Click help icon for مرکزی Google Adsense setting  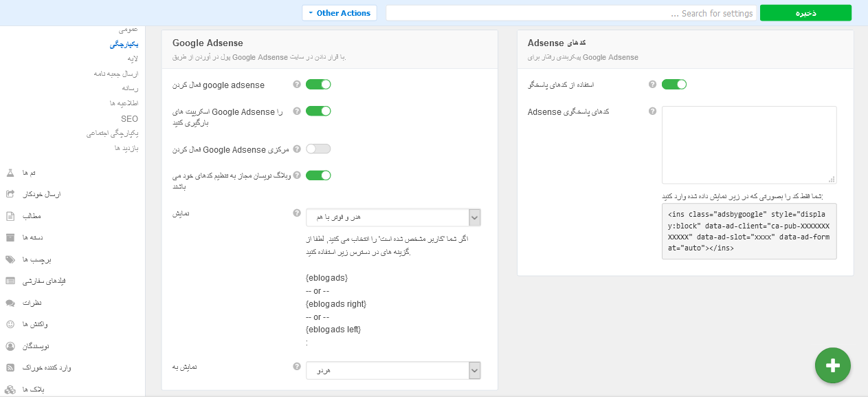(297, 149)
